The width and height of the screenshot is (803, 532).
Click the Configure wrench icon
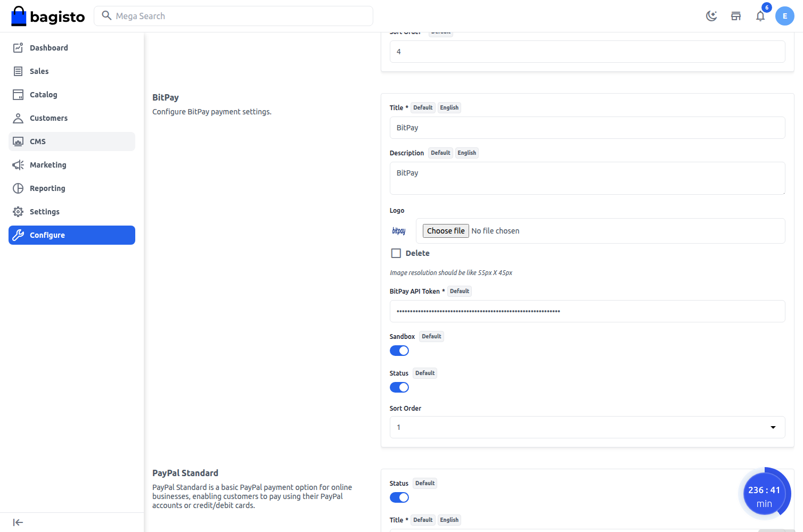(x=18, y=235)
